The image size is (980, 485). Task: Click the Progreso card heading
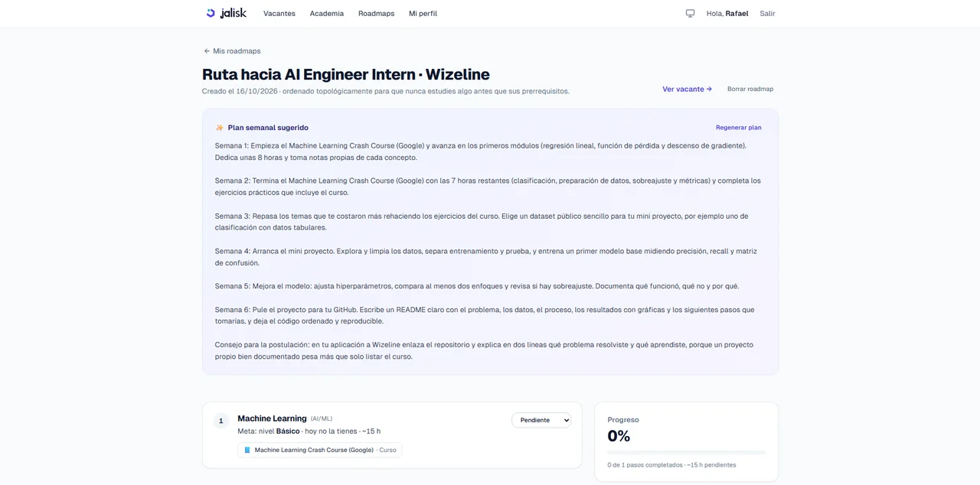[x=623, y=420]
